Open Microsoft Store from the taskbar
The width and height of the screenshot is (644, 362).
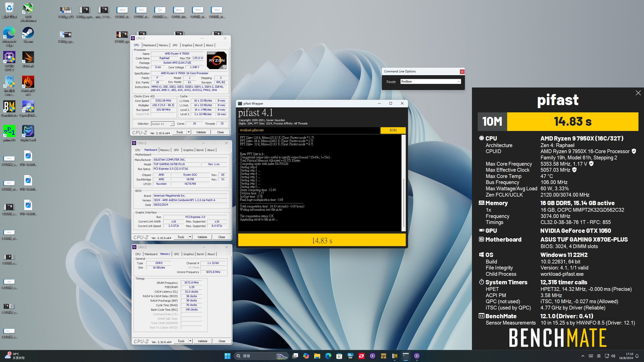click(339, 356)
